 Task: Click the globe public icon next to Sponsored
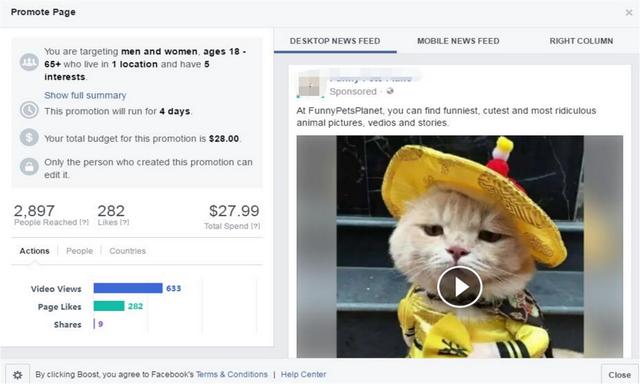pyautogui.click(x=390, y=91)
